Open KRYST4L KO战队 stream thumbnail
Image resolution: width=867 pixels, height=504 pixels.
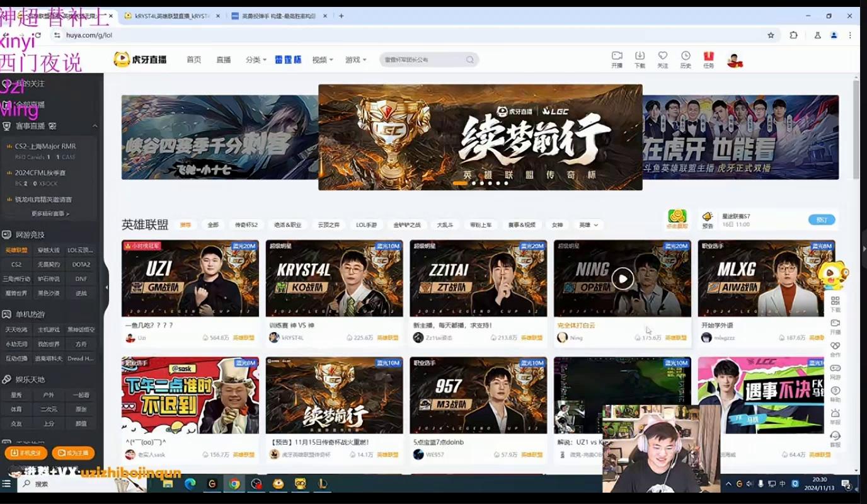334,278
